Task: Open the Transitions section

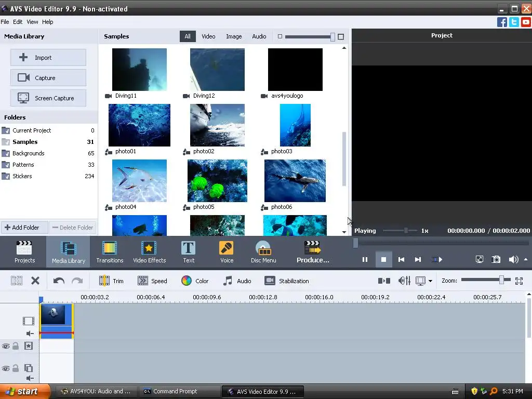Action: point(110,252)
